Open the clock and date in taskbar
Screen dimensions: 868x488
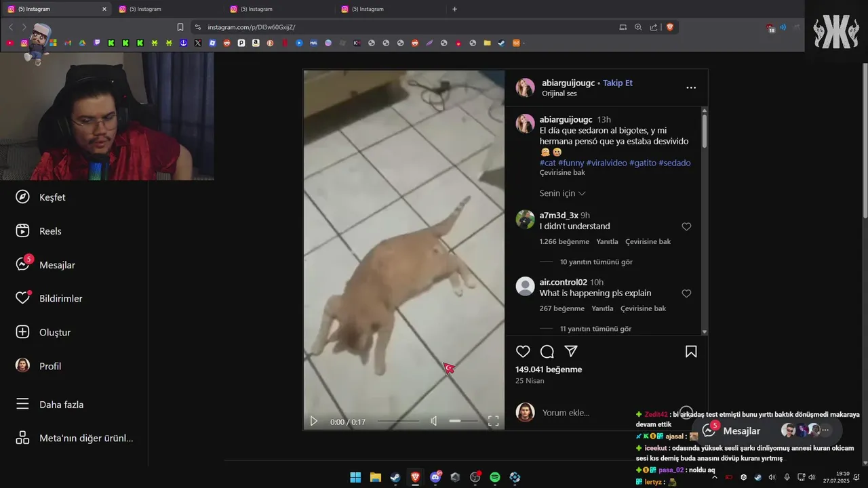(x=836, y=477)
